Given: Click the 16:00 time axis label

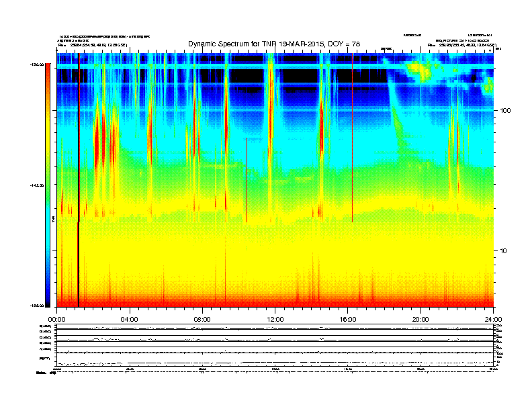Looking at the screenshot, I should coord(348,320).
